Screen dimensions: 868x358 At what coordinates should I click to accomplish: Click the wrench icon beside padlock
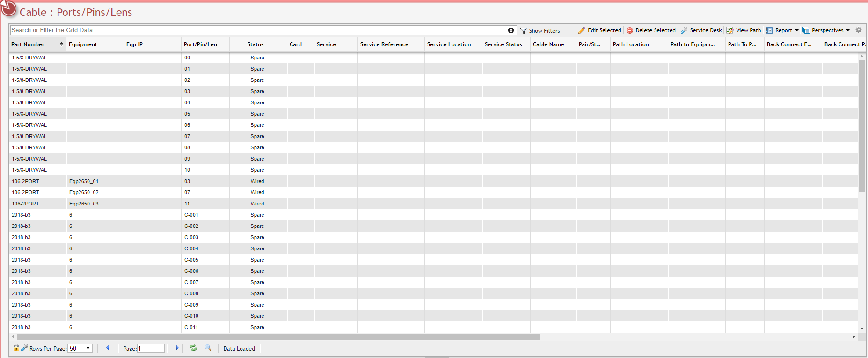point(24,348)
